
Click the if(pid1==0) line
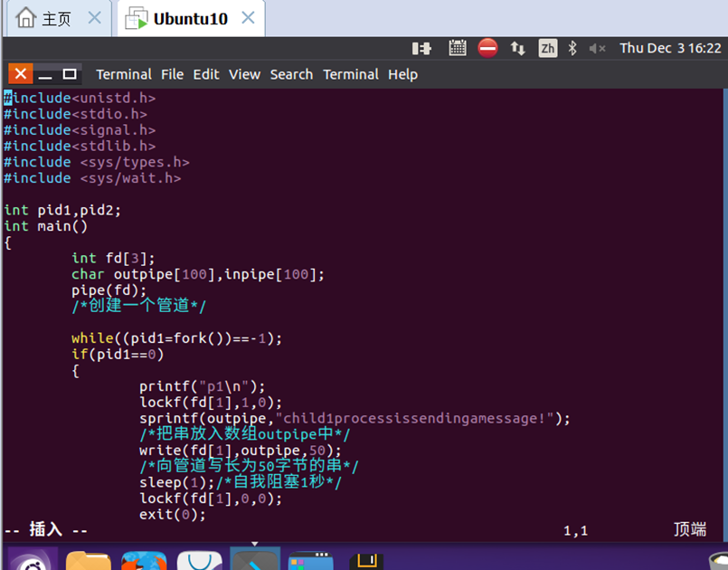point(118,355)
